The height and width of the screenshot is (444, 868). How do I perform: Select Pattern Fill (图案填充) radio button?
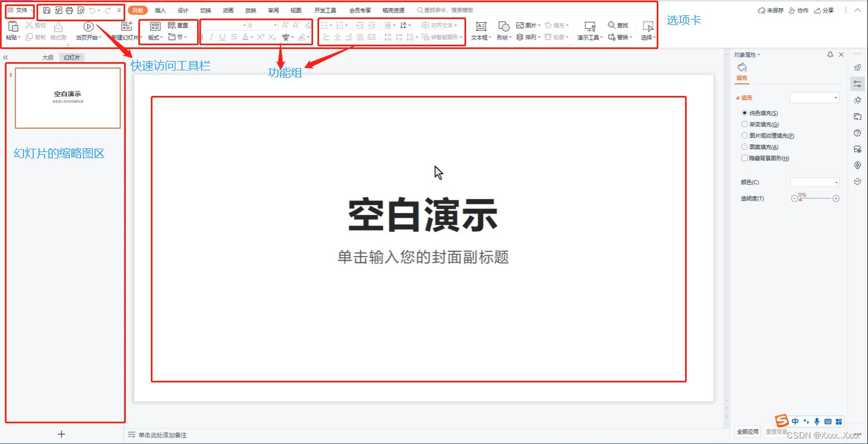point(744,147)
